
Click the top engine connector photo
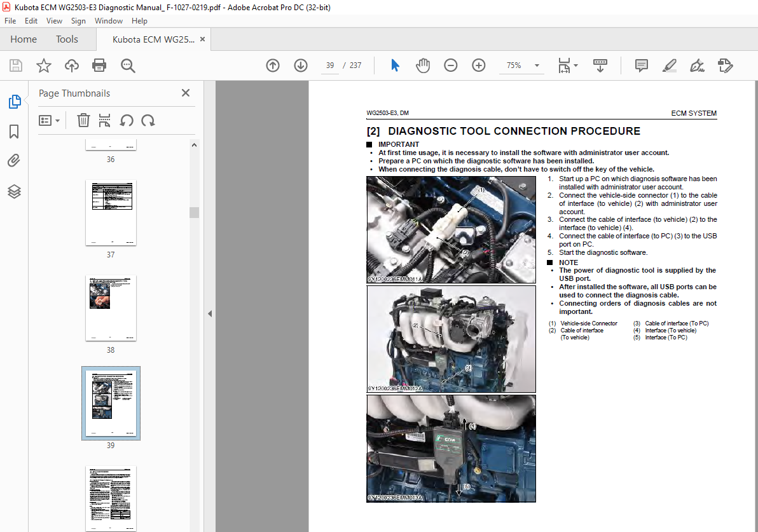pos(451,229)
